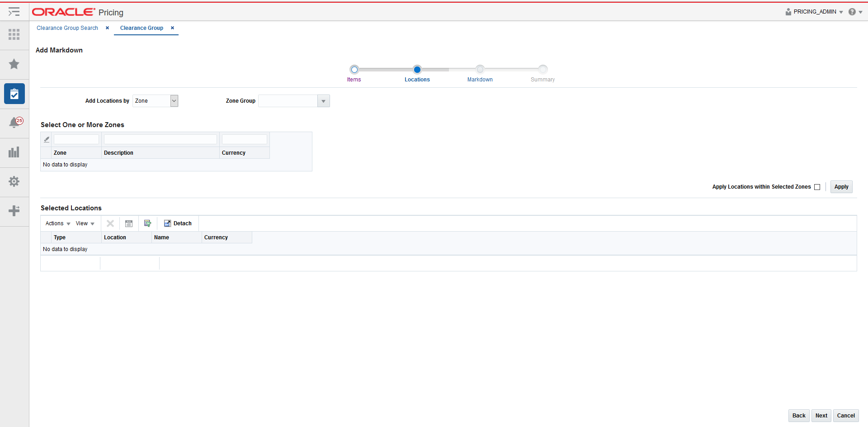Click the pencil edit icon above Zone column

[46, 139]
